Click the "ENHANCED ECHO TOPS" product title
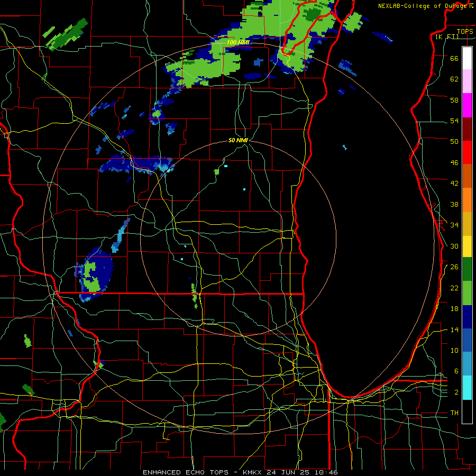The height and width of the screenshot is (476, 476). click(185, 472)
